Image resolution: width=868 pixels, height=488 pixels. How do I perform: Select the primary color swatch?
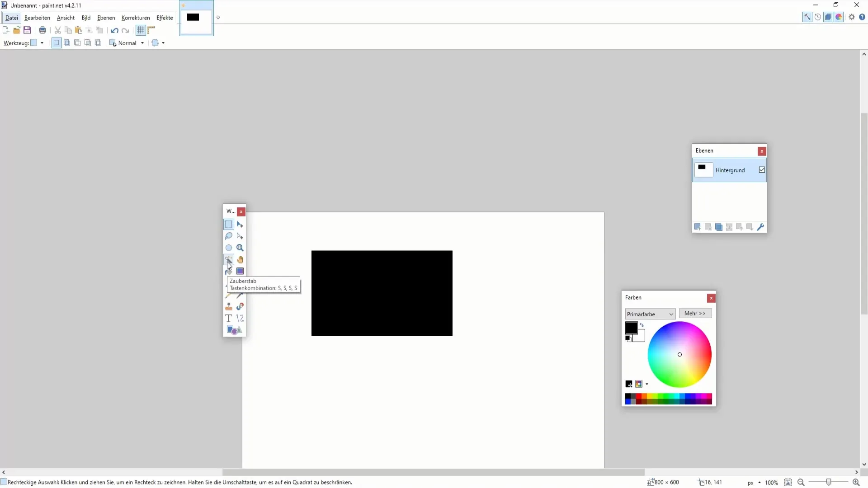tap(631, 328)
